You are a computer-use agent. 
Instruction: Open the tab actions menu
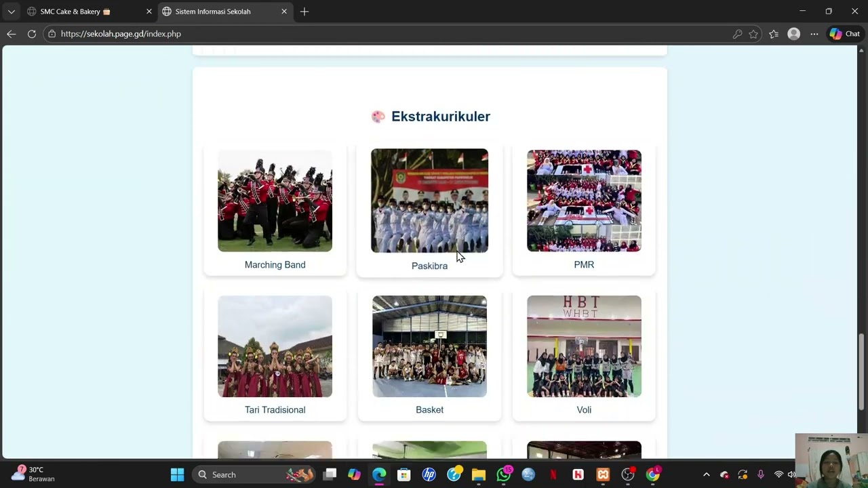12,12
